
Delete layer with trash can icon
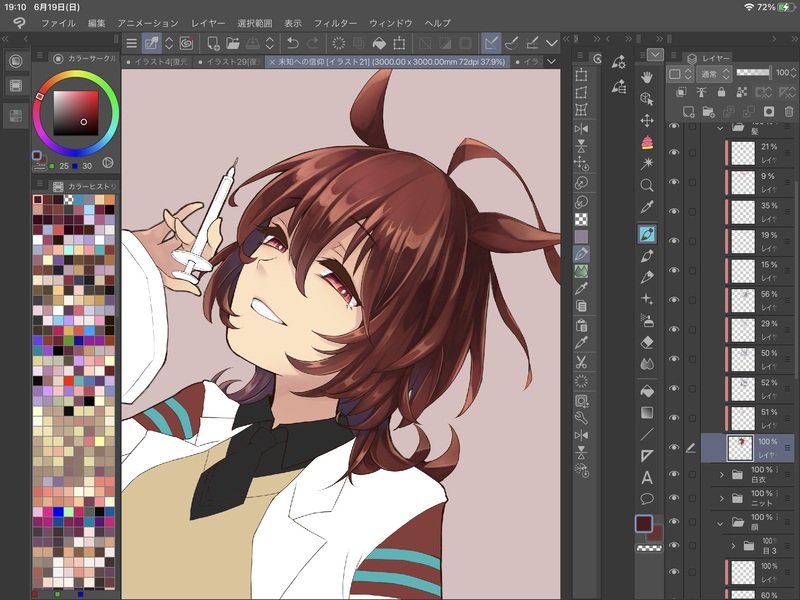[x=789, y=112]
